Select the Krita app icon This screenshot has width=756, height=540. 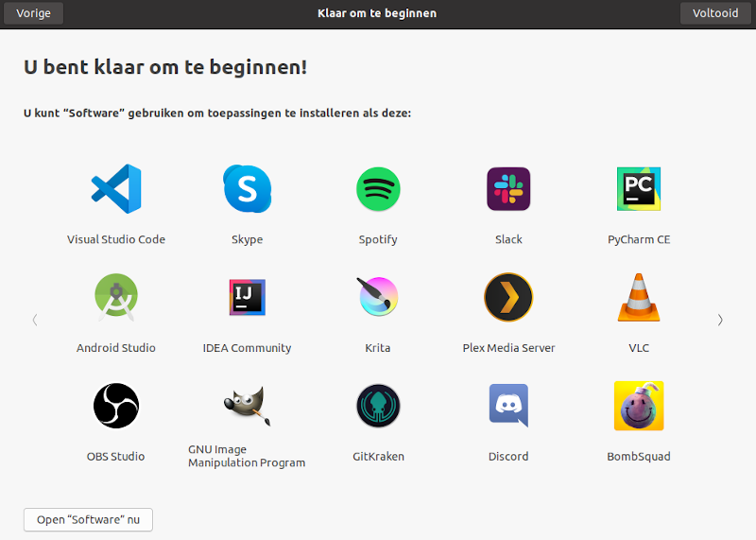click(378, 298)
